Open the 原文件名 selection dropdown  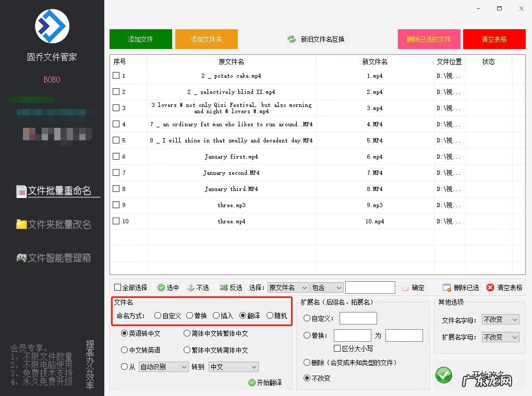coord(287,287)
